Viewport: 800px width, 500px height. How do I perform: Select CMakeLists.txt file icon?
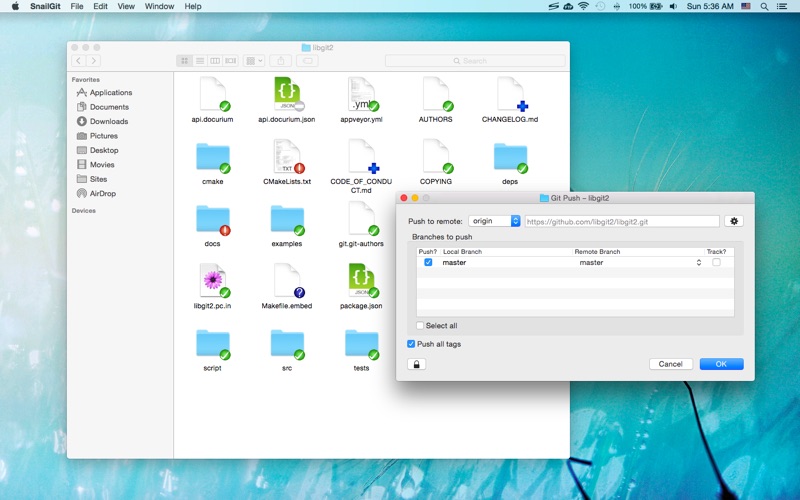coord(287,156)
